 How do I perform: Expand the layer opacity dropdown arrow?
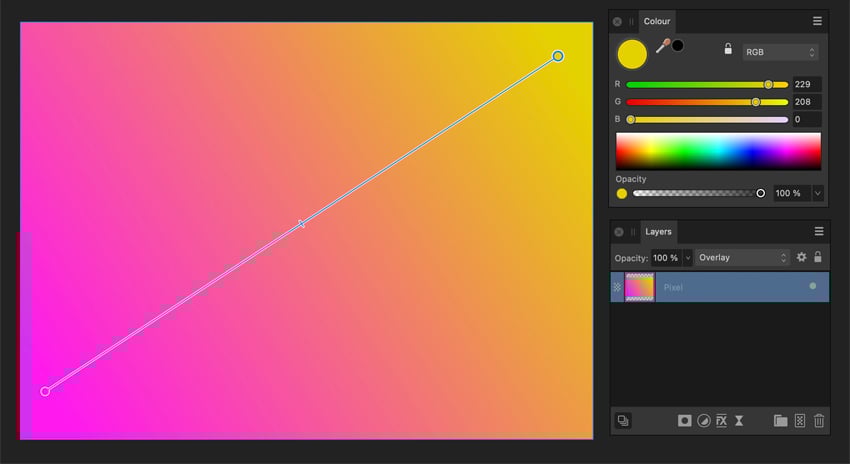(687, 258)
